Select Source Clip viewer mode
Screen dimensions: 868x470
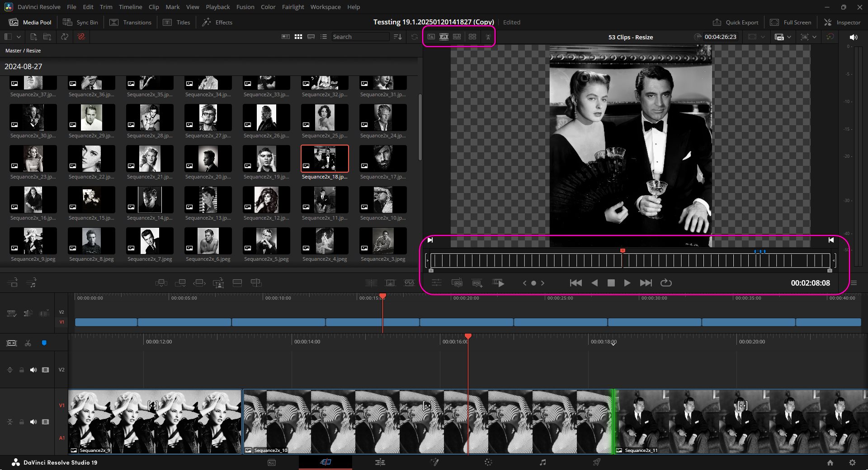coord(431,37)
